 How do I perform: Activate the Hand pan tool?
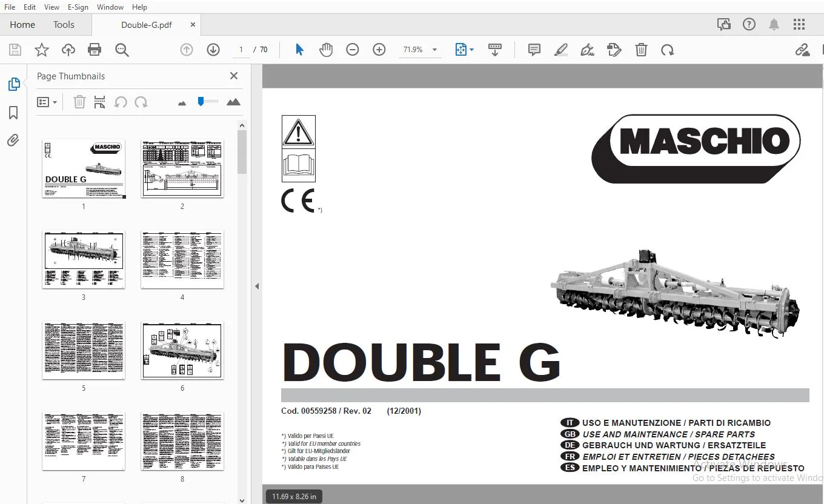coord(326,50)
